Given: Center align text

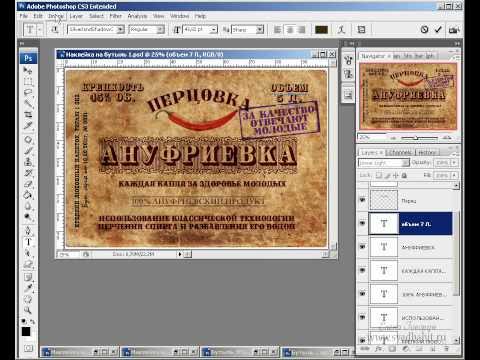Looking at the screenshot, I should click(x=290, y=30).
